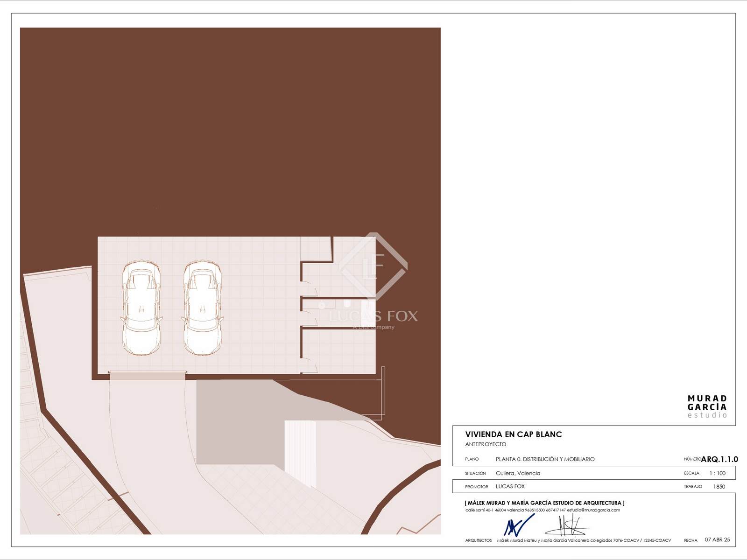Click the title 'VIVIENDA EN CAP BLANC'

coord(514,434)
